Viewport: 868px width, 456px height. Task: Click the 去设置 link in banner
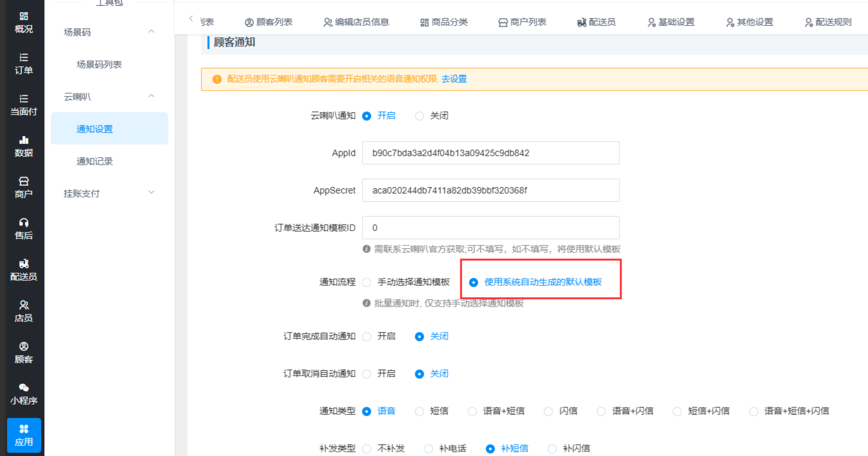coord(454,79)
